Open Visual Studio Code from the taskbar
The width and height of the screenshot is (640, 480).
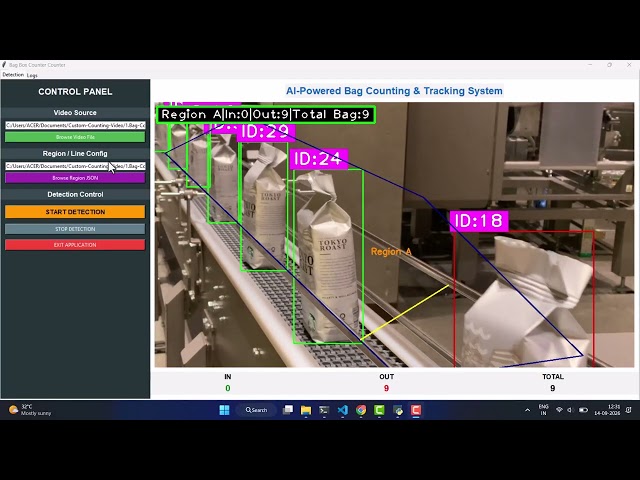click(342, 410)
